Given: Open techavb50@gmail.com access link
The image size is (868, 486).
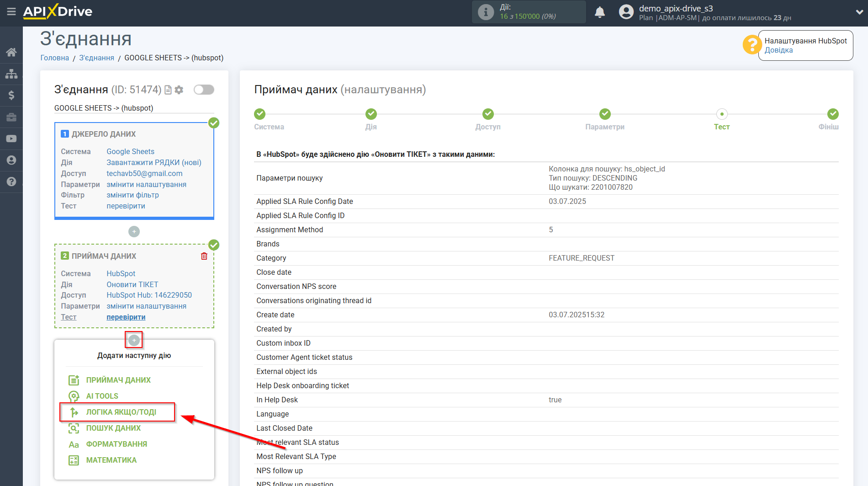Looking at the screenshot, I should [144, 173].
